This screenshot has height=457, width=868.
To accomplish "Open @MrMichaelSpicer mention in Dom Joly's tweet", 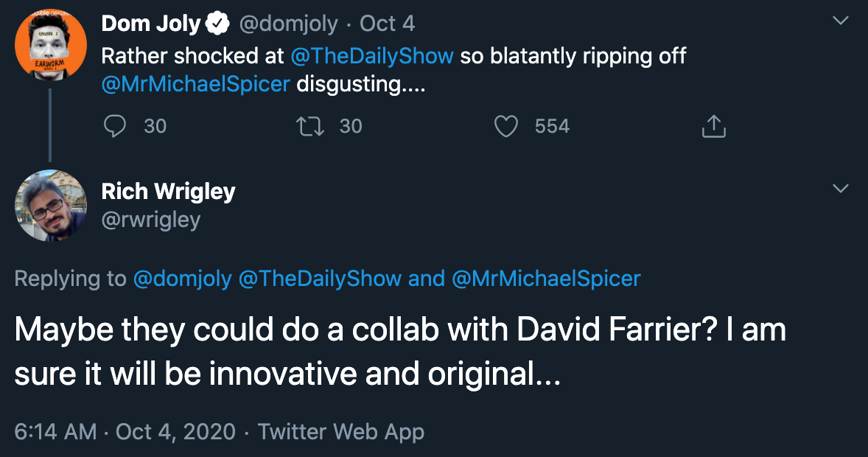I will [x=195, y=84].
